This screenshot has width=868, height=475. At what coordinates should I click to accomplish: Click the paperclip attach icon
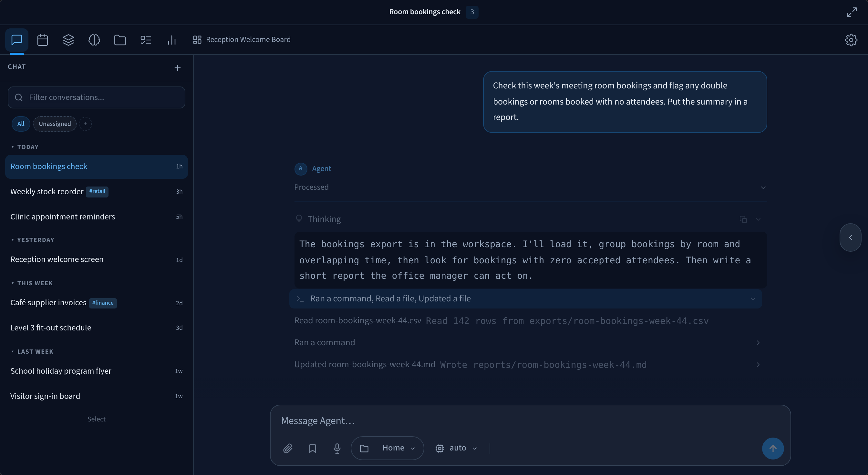coord(288,448)
